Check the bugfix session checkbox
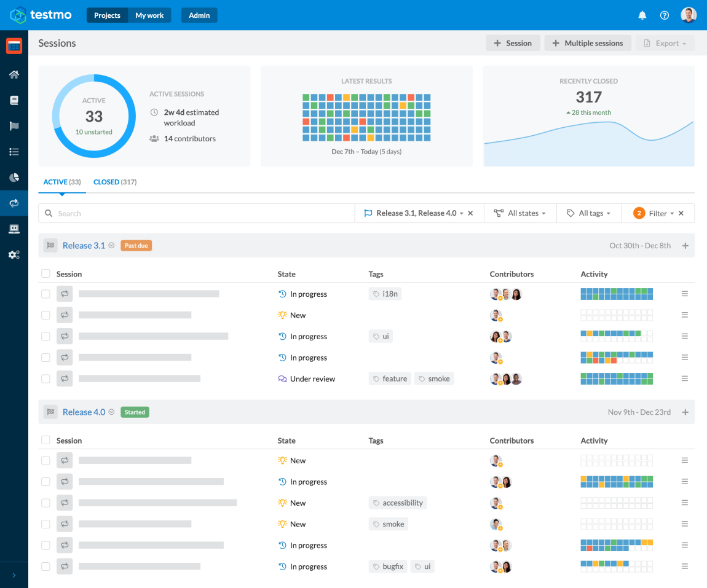707x588 pixels. 45,566
